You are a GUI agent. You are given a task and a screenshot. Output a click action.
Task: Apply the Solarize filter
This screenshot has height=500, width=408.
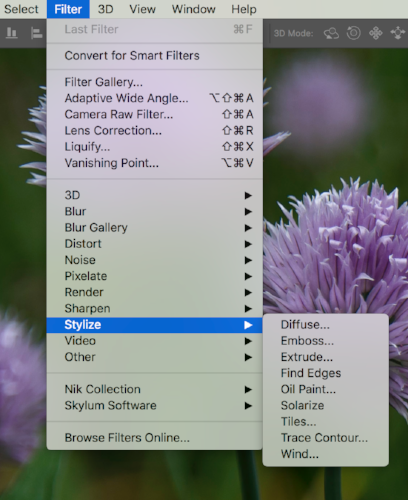click(326, 405)
